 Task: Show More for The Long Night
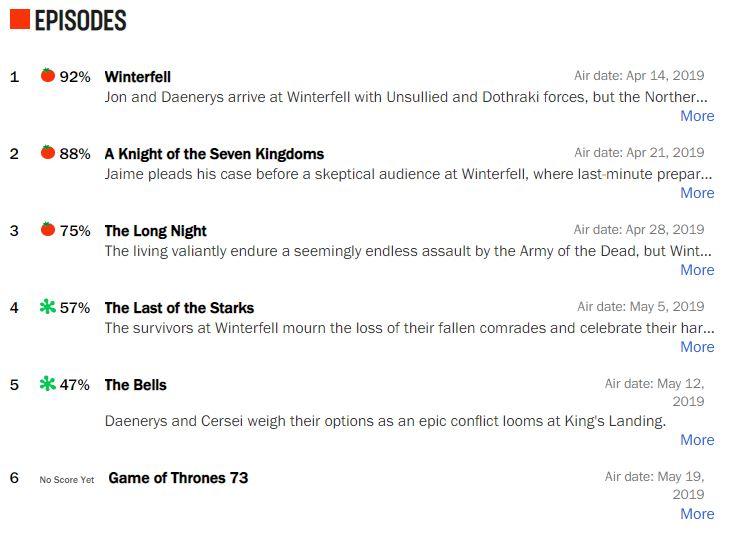coord(697,270)
